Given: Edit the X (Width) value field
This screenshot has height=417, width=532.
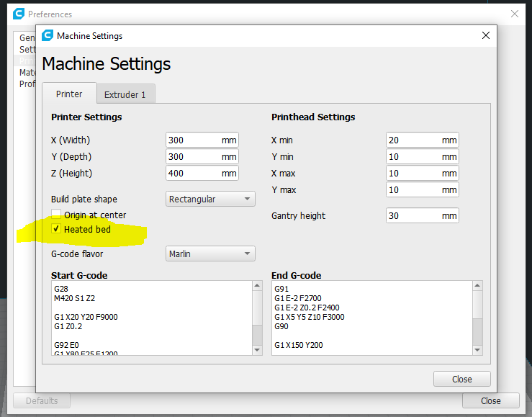Looking at the screenshot, I should [202, 140].
